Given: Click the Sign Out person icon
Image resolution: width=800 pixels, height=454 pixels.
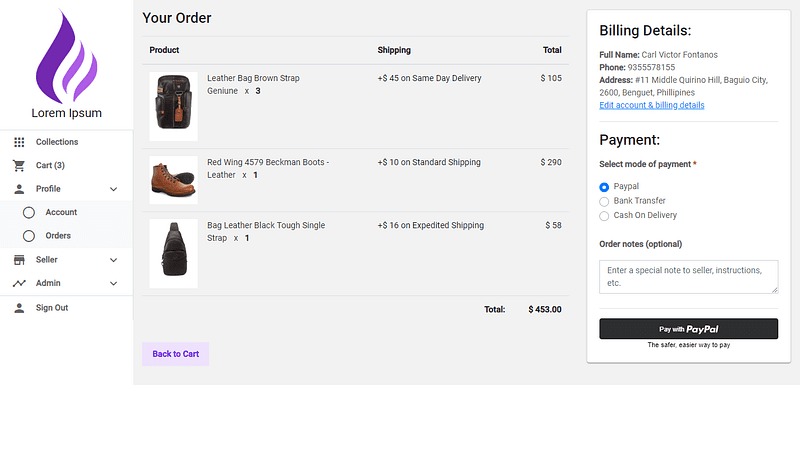Looking at the screenshot, I should 19,308.
